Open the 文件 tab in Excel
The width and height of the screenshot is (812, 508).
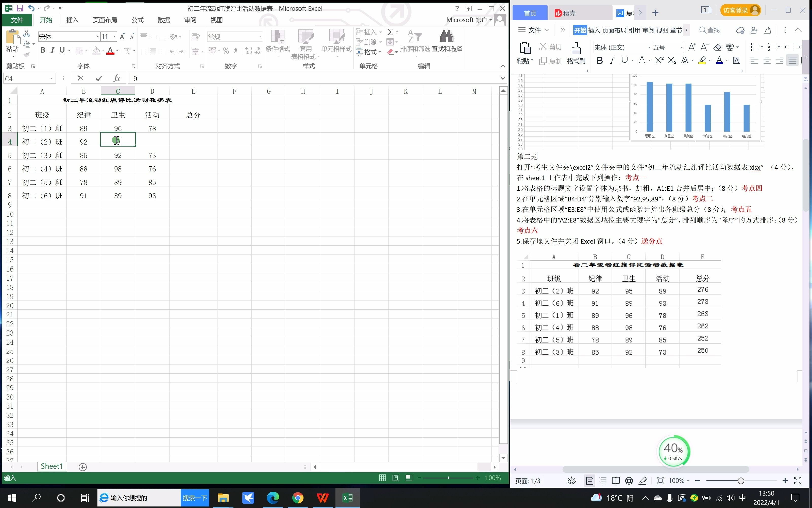point(17,20)
